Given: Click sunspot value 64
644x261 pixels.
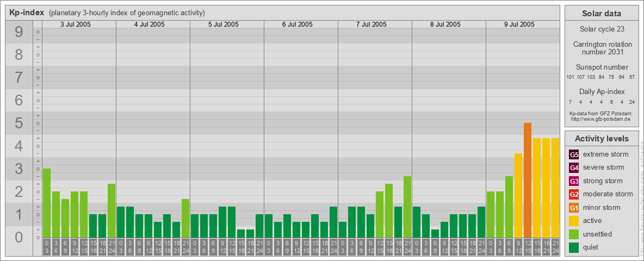Looking at the screenshot, I should click(622, 77).
